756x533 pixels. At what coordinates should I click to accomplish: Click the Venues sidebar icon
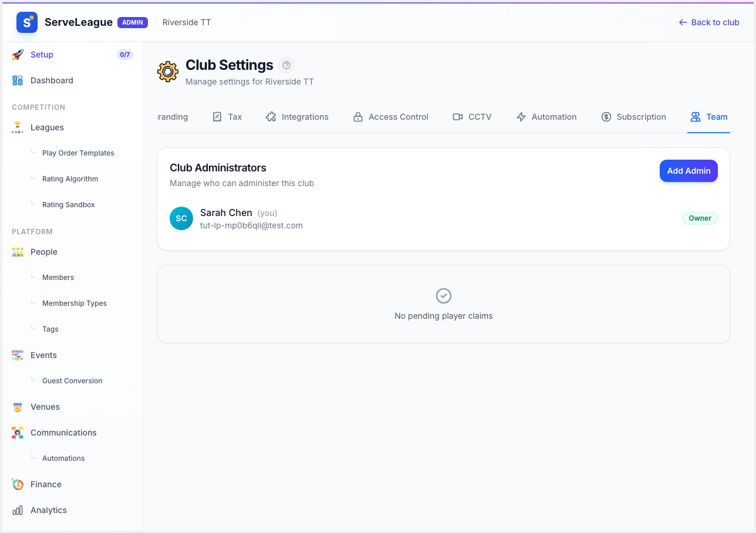pos(18,407)
